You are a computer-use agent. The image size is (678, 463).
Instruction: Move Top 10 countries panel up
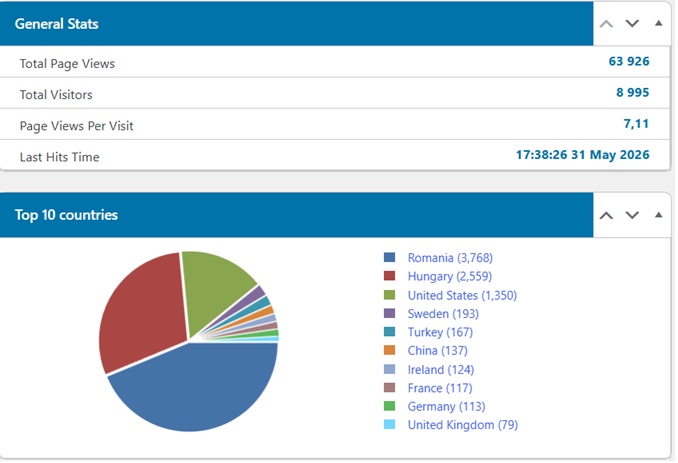pos(608,216)
